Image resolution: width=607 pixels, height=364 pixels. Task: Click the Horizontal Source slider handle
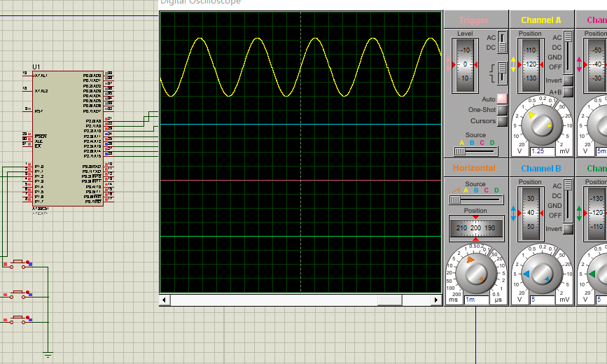pyautogui.click(x=455, y=199)
